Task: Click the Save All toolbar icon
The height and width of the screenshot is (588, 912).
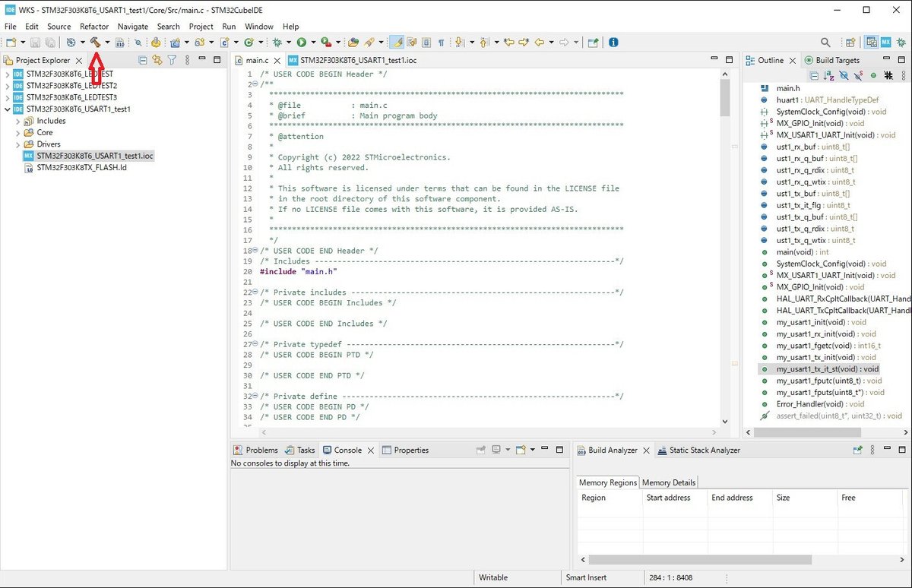Action: click(x=49, y=42)
